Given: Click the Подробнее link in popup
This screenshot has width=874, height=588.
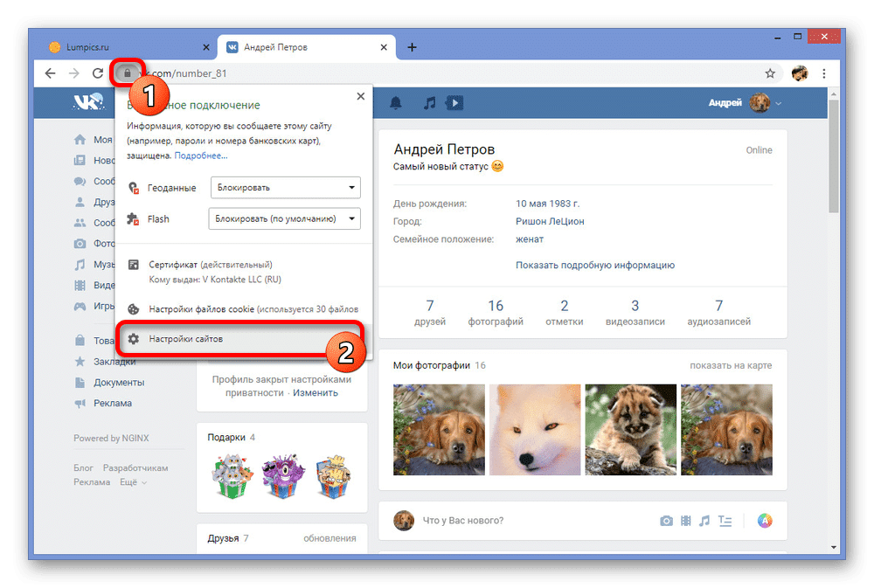Looking at the screenshot, I should pos(201,156).
